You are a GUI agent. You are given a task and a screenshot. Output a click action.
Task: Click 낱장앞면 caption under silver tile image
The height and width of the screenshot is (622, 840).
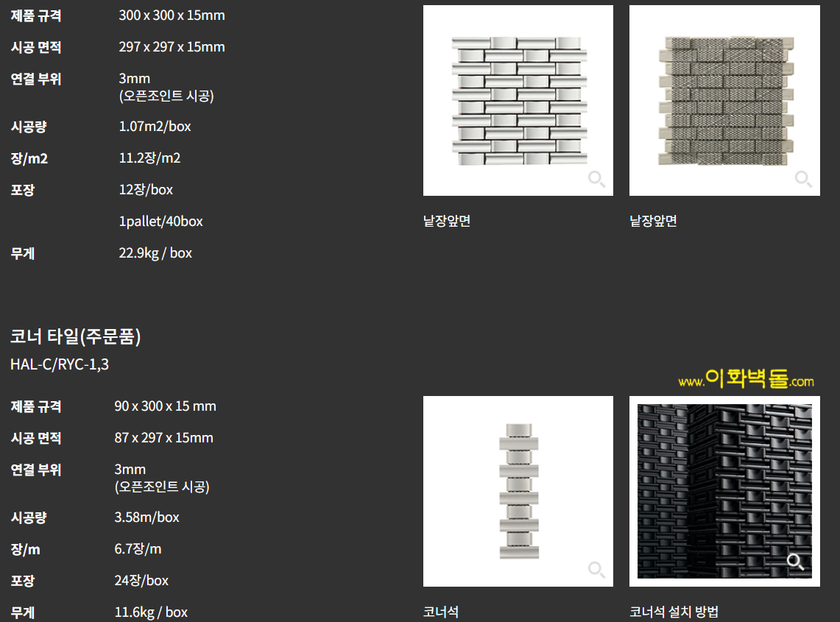click(447, 221)
